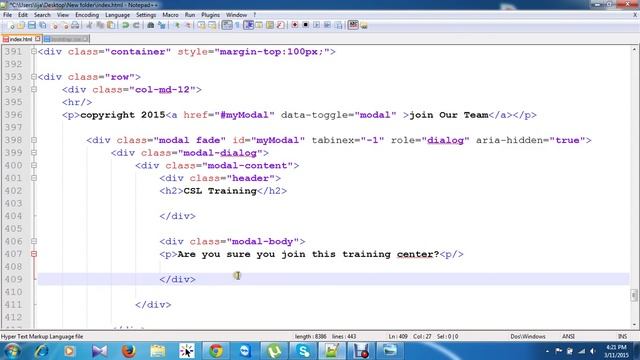Close the index.html tab

(x=38, y=39)
